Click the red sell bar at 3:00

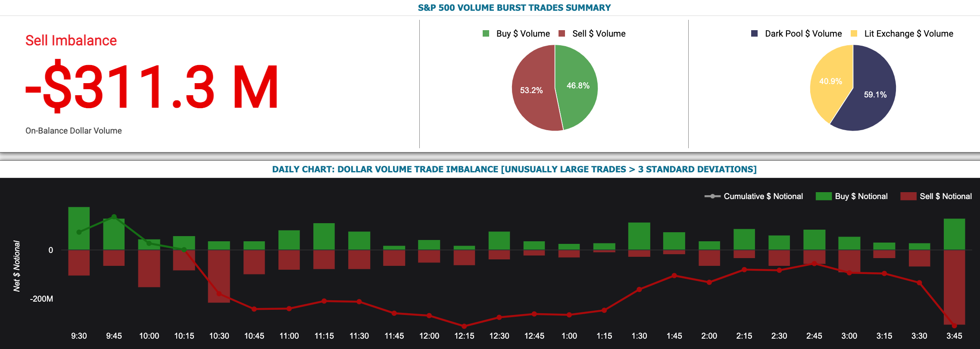849,261
